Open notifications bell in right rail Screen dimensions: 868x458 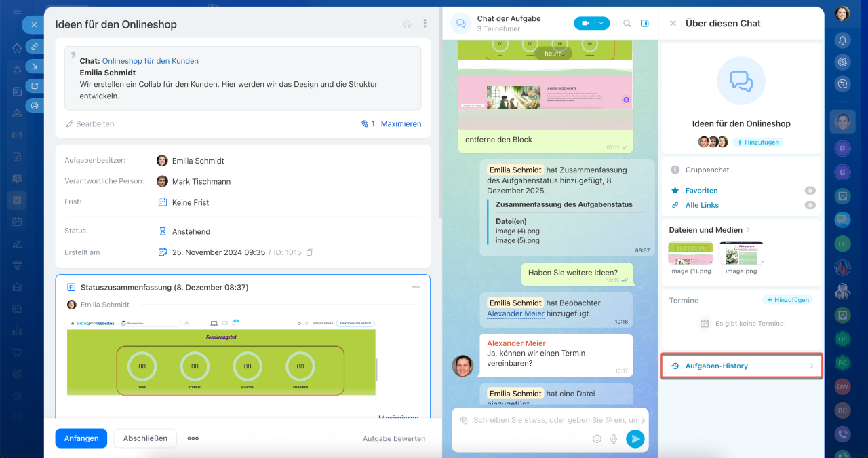pos(842,40)
